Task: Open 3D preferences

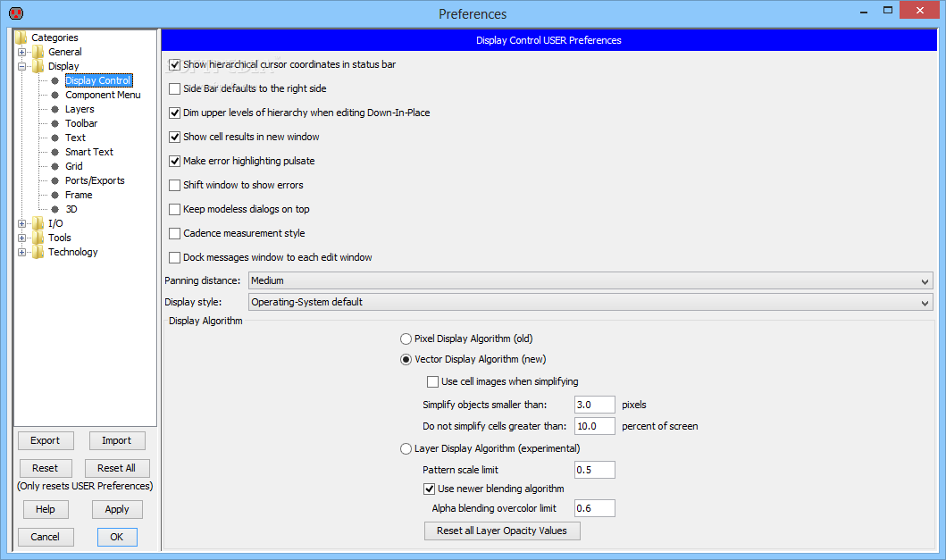Action: click(71, 209)
